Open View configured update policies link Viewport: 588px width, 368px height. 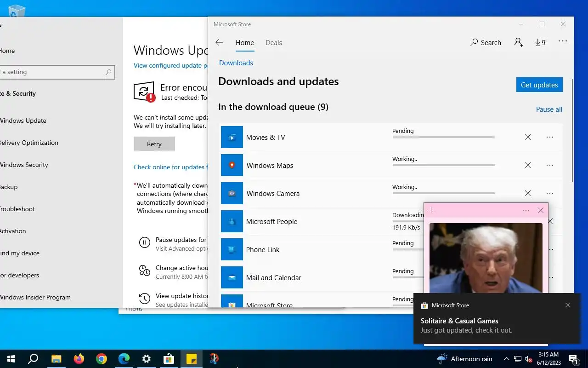[x=170, y=65]
